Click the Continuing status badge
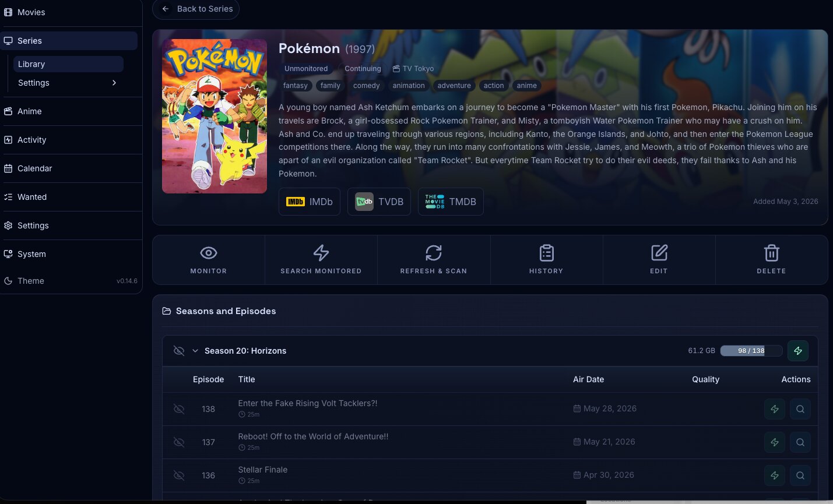 (363, 69)
